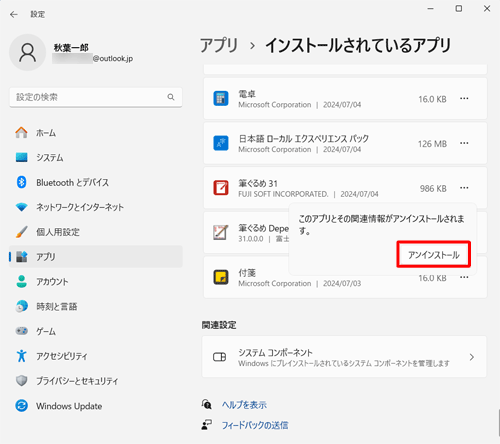500x444 pixels.
Task: Open the more options for 電卓
Action: pyautogui.click(x=464, y=98)
